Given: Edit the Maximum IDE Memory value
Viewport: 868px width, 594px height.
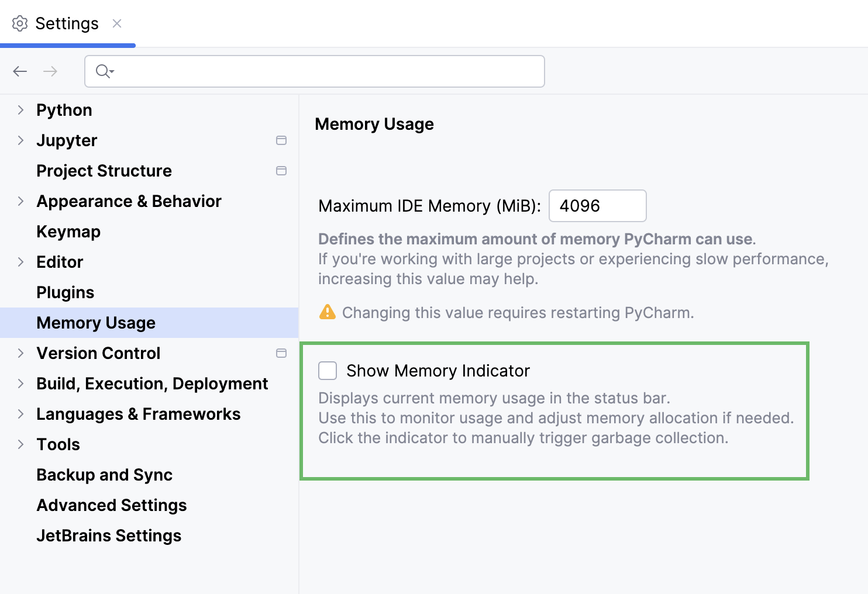Looking at the screenshot, I should [597, 205].
